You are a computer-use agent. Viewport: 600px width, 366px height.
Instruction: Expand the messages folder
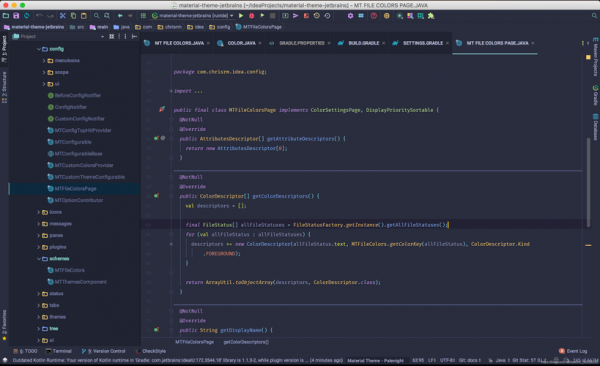39,224
